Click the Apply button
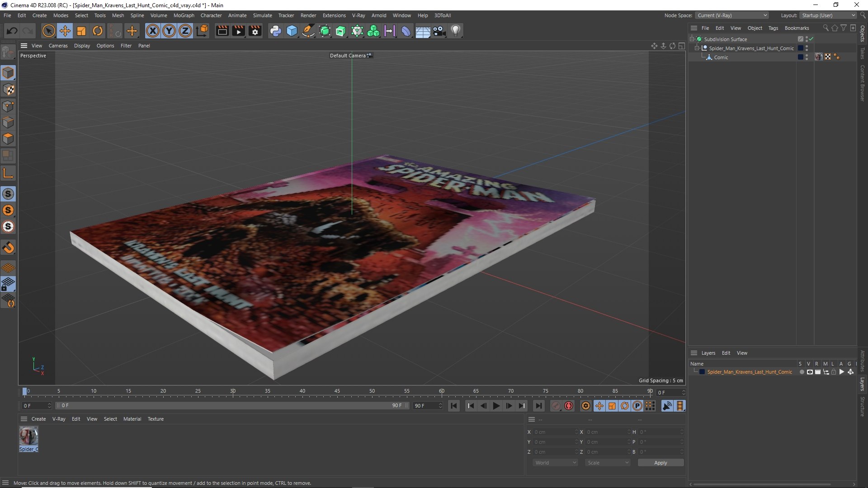Image resolution: width=868 pixels, height=488 pixels. coord(660,463)
